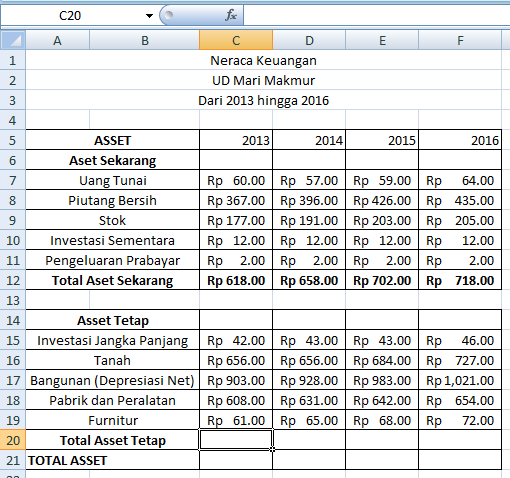
Task: Click the 'Total Aset Sekarang' label cell
Action: point(113,280)
